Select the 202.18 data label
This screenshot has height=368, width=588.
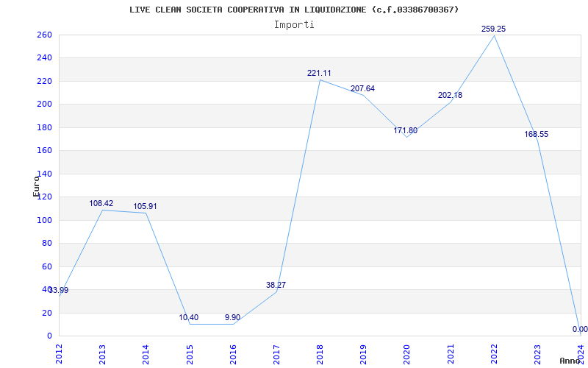point(450,96)
